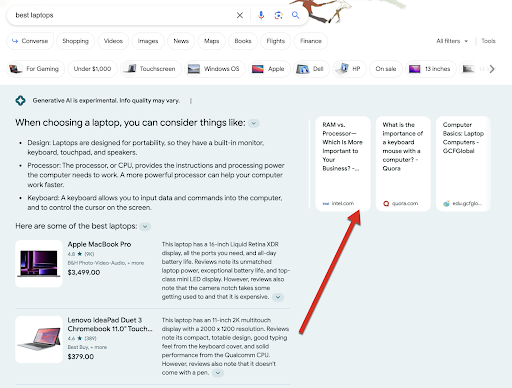Apply the Under $1,000 filter chip
Image resolution: width=512 pixels, height=388 pixels.
92,69
